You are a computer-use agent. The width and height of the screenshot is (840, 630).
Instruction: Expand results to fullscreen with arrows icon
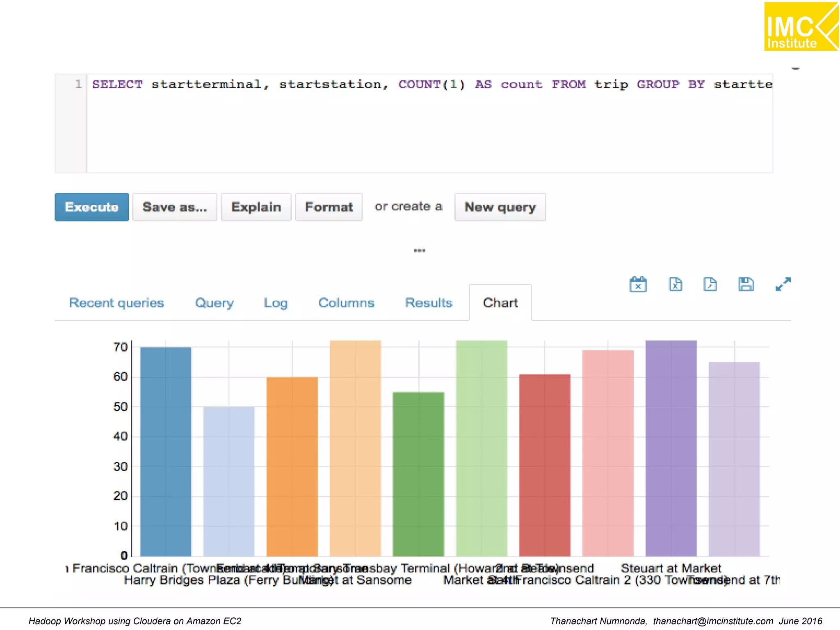click(783, 284)
